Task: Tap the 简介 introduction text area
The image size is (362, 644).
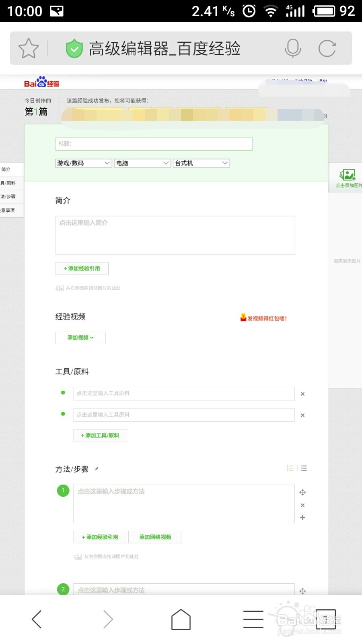Action: coord(175,235)
